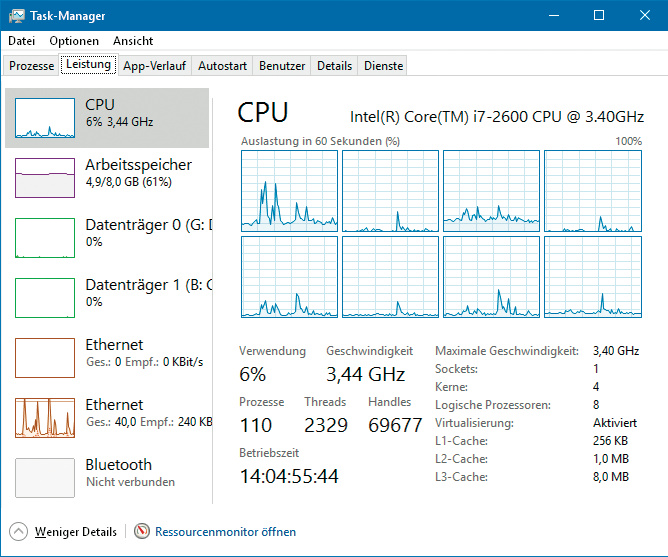668x557 pixels.
Task: Click the first logical processor graph
Action: [x=289, y=190]
